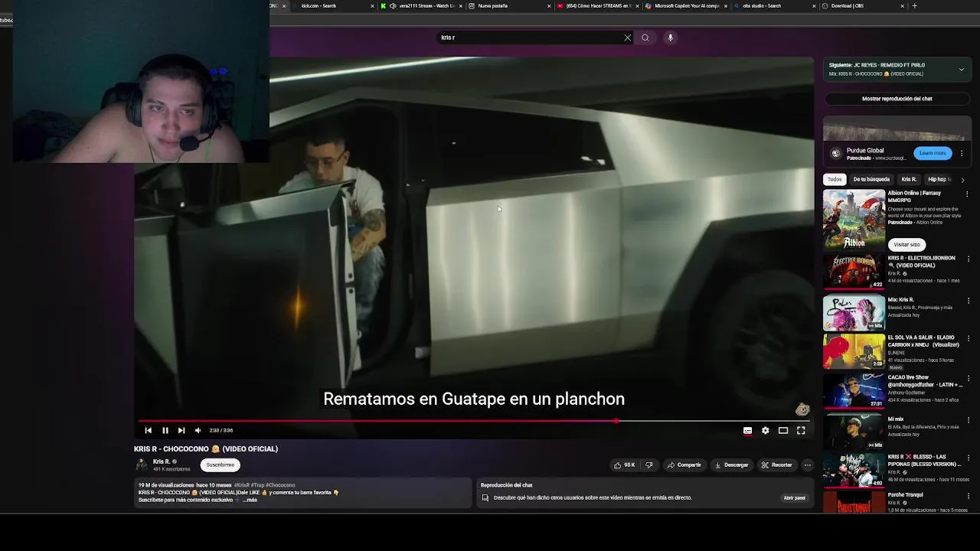Open options for Purdue Global ad
This screenshot has width=980, height=551.
pyautogui.click(x=962, y=153)
